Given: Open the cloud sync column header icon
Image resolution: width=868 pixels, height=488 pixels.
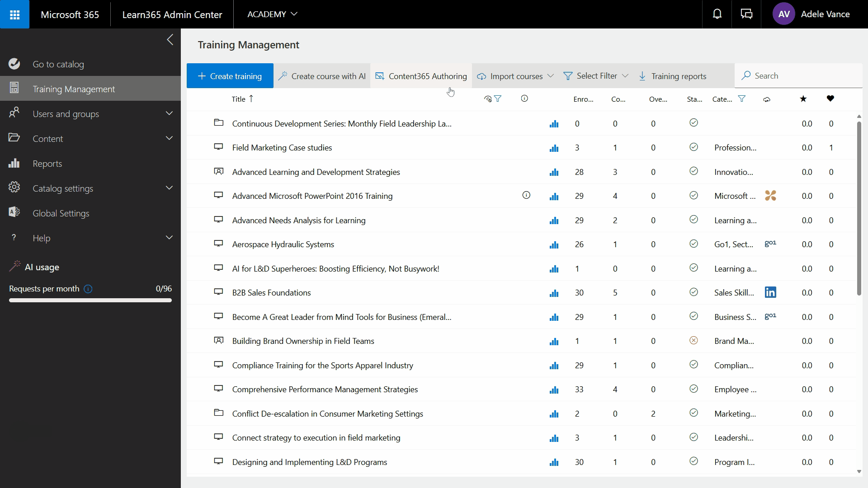Looking at the screenshot, I should pos(766,99).
